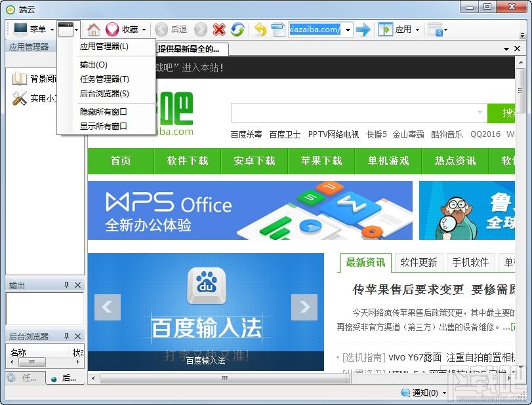Open the 菜单 monitor icon menu

coord(20,29)
